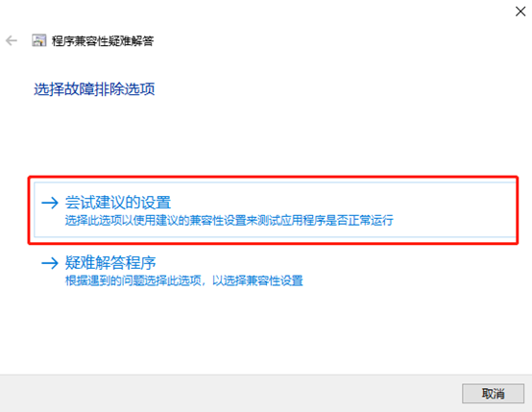Click the 程序兼容性疑难解答 title text
The width and height of the screenshot is (532, 412).
coord(103,41)
